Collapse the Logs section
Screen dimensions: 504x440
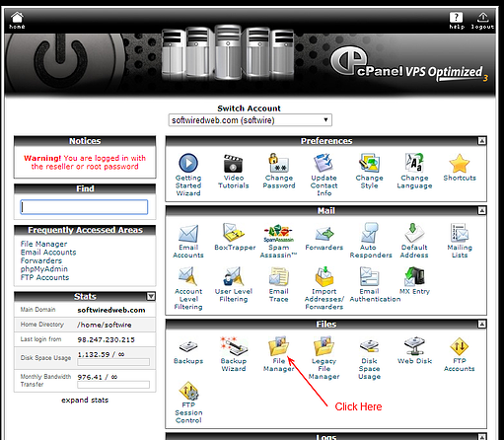(481, 437)
